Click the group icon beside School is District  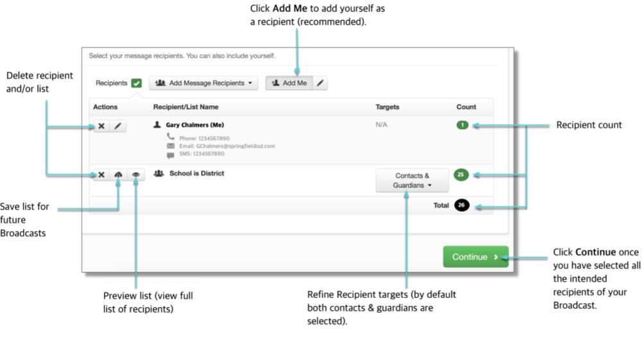[158, 173]
